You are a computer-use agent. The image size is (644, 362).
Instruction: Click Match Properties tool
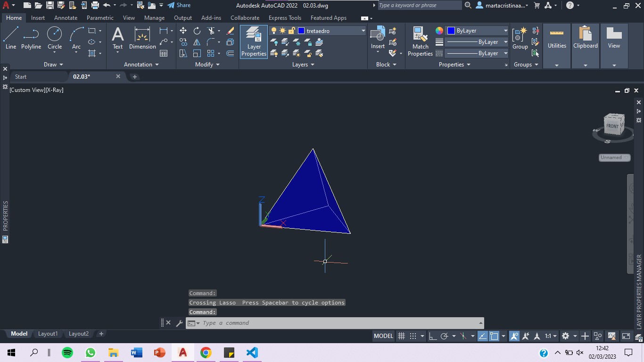point(420,42)
